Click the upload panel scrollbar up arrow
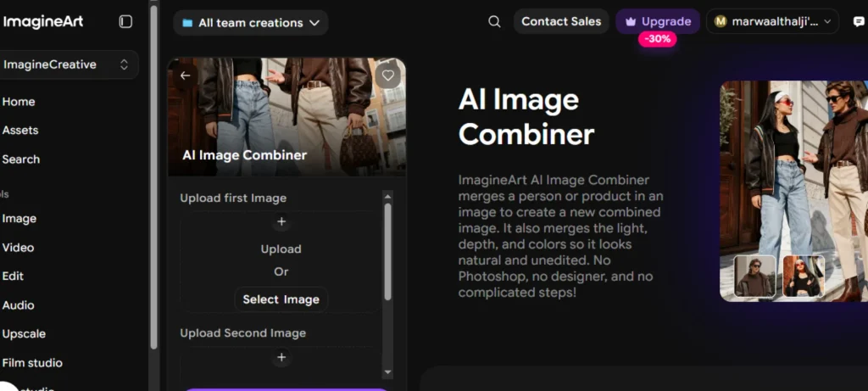This screenshot has width=868, height=391. [387, 196]
